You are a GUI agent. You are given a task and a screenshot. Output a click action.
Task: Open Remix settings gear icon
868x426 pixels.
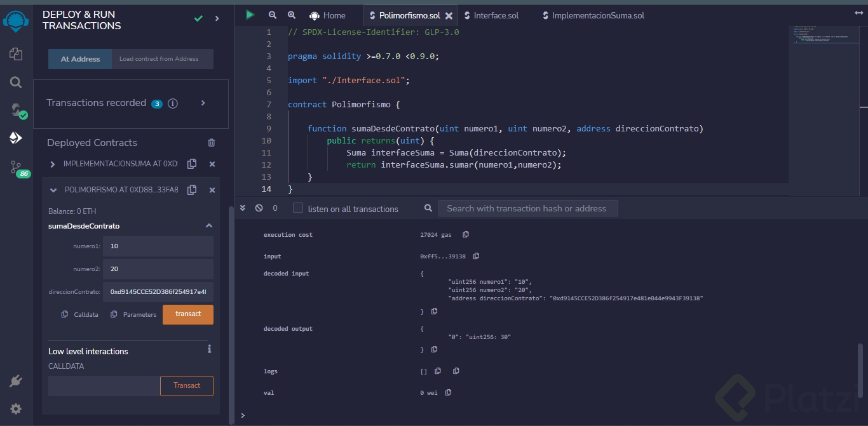16,409
